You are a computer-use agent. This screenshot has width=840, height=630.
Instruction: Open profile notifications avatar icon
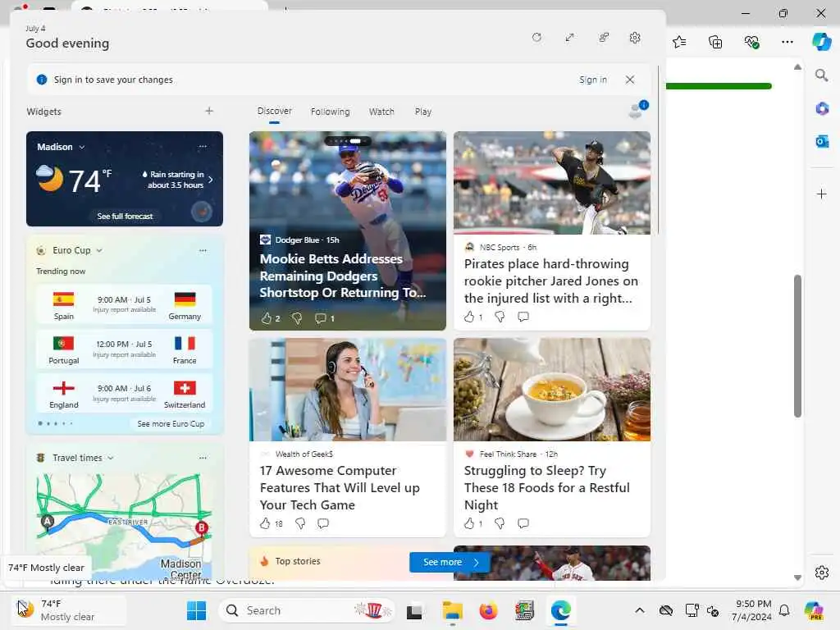pos(637,109)
